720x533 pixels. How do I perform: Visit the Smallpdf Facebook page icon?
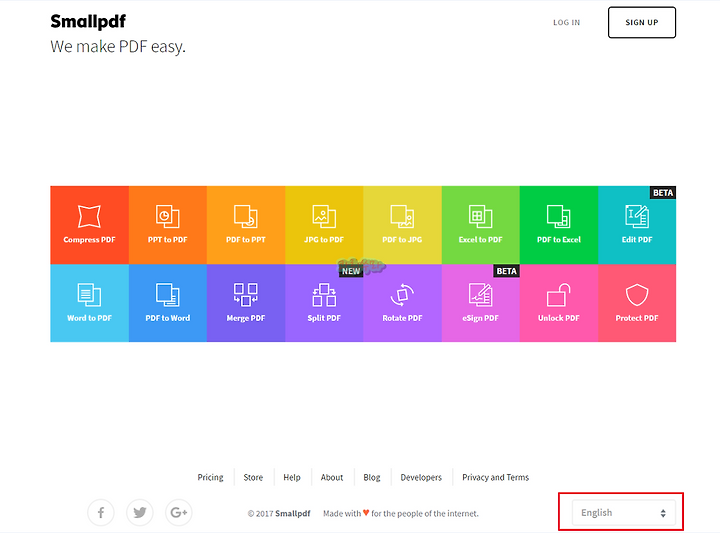(x=101, y=512)
